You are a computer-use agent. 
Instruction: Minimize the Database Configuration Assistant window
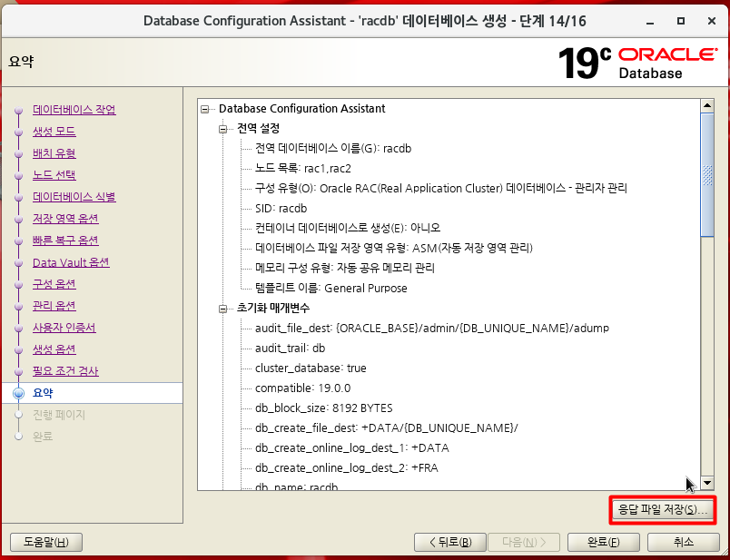pos(650,22)
